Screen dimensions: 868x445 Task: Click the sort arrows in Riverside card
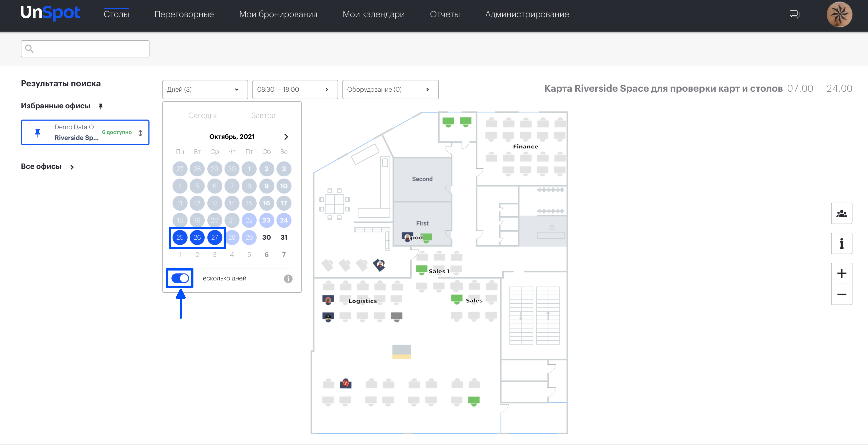(141, 133)
